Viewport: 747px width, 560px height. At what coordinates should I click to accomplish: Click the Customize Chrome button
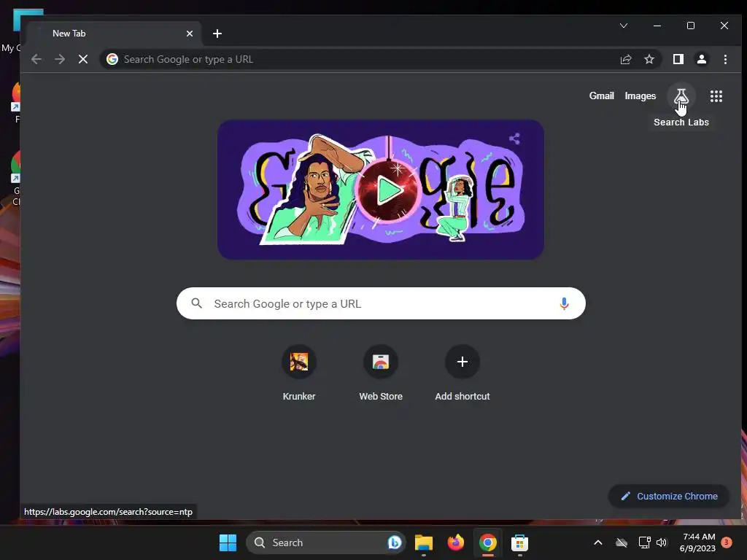(x=669, y=496)
